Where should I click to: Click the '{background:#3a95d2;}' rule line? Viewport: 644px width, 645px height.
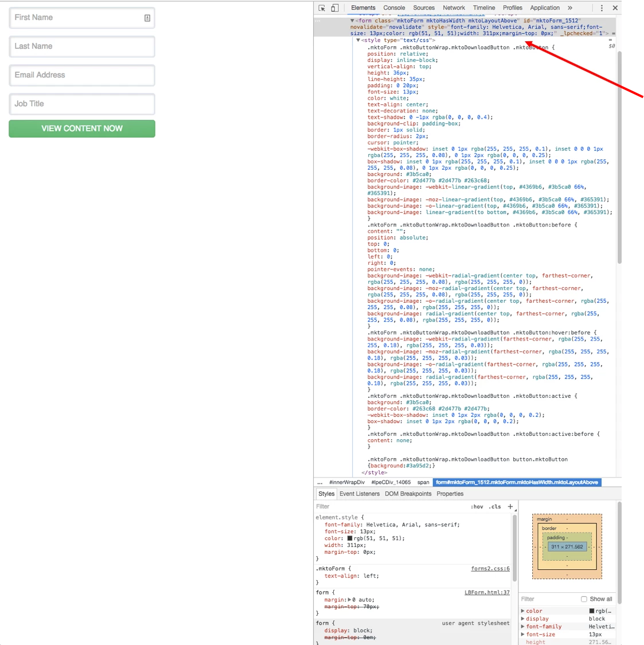click(401, 466)
